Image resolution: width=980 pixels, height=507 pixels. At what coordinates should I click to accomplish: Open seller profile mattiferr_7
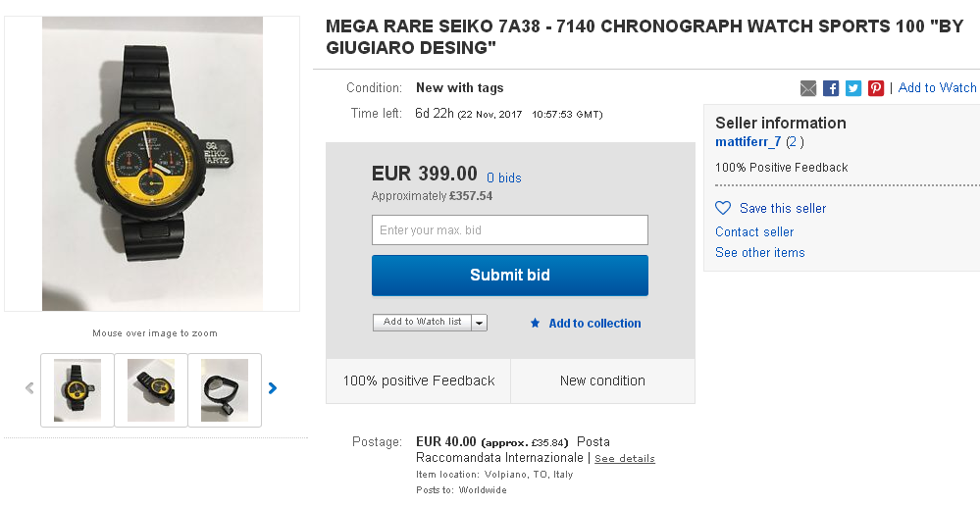coord(748,142)
